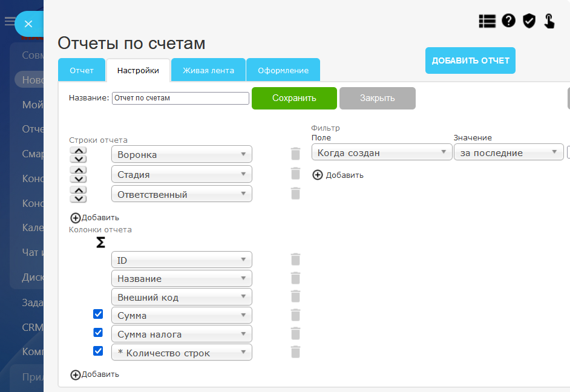This screenshot has height=392, width=570.
Task: Click the plus icon to add filter
Action: click(318, 175)
